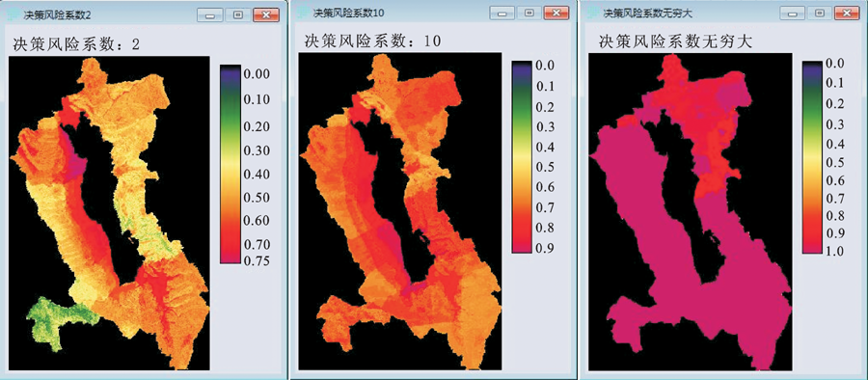Click the app icon in 决策风险系数10 title bar
Image resolution: width=868 pixels, height=380 pixels.
coord(305,12)
